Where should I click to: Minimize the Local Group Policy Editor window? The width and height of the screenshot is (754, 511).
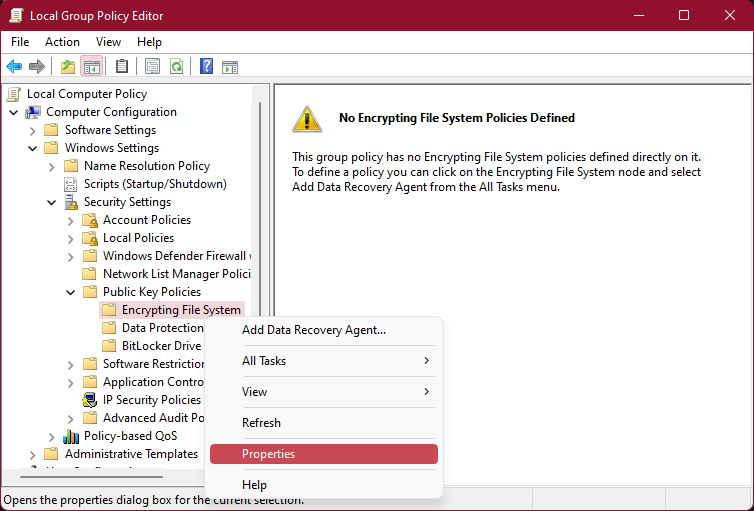coord(639,15)
